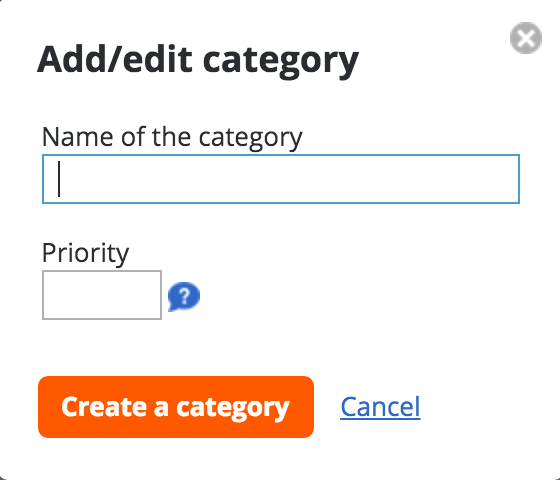This screenshot has height=480, width=560.
Task: Place cursor in the category name textbox
Action: pos(281,179)
